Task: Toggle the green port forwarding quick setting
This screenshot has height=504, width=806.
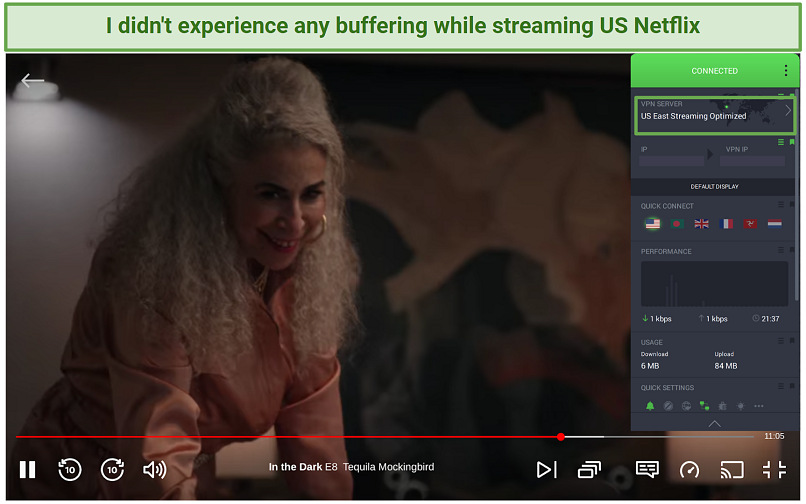Action: pos(704,406)
